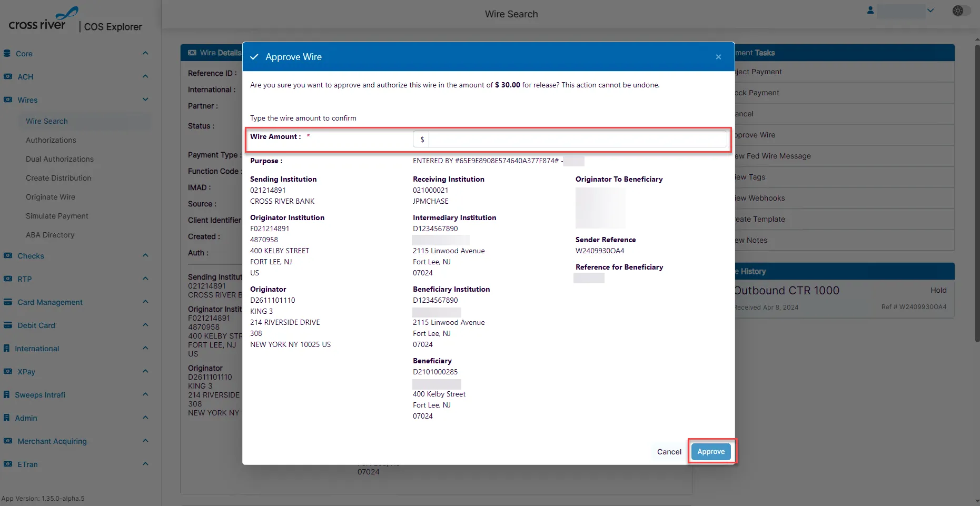Expand the ETran menu chevron
Viewport: 980px width, 506px height.
[x=145, y=464]
